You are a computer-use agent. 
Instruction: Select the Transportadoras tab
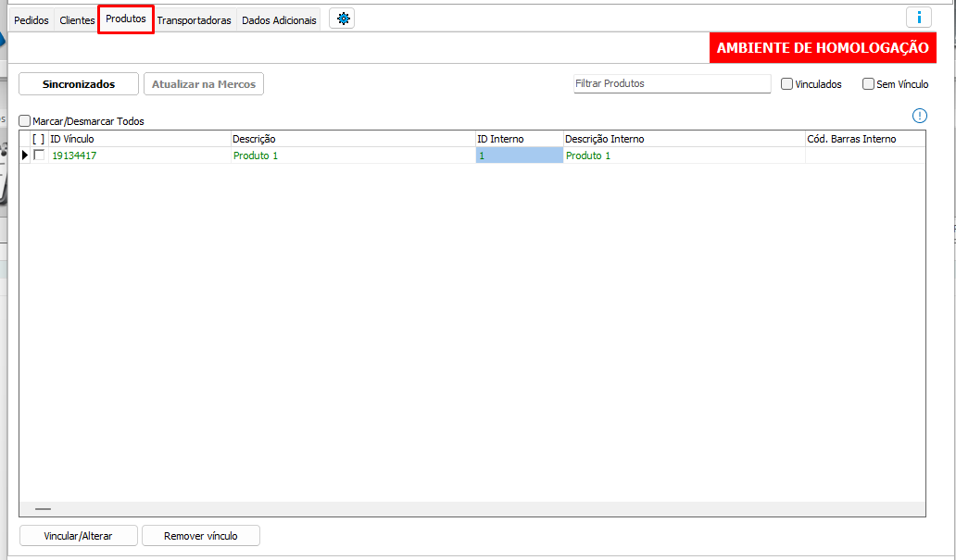194,20
